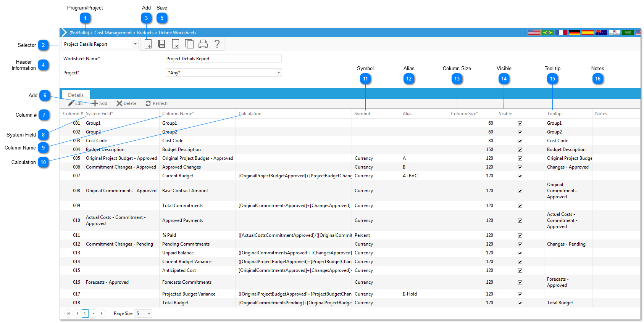This screenshot has width=644, height=323.
Task: Toggle Visible checkbox for row 008 Base Contract Amount
Action: coord(520,191)
